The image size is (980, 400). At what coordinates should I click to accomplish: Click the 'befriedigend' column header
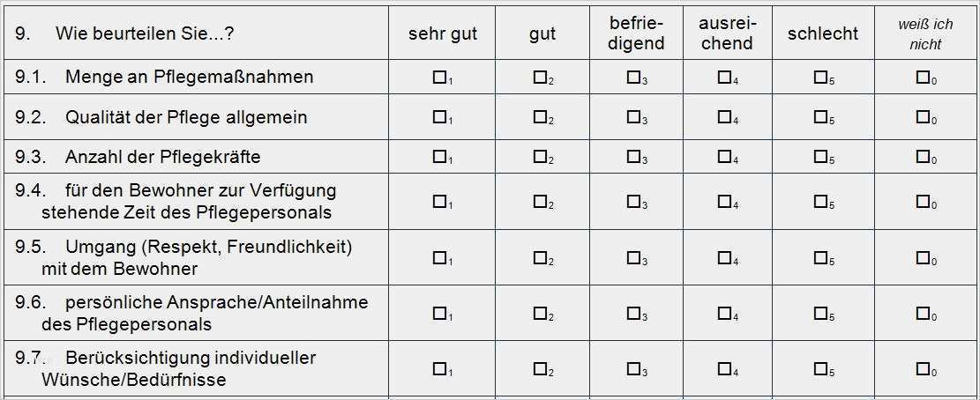pos(636,33)
